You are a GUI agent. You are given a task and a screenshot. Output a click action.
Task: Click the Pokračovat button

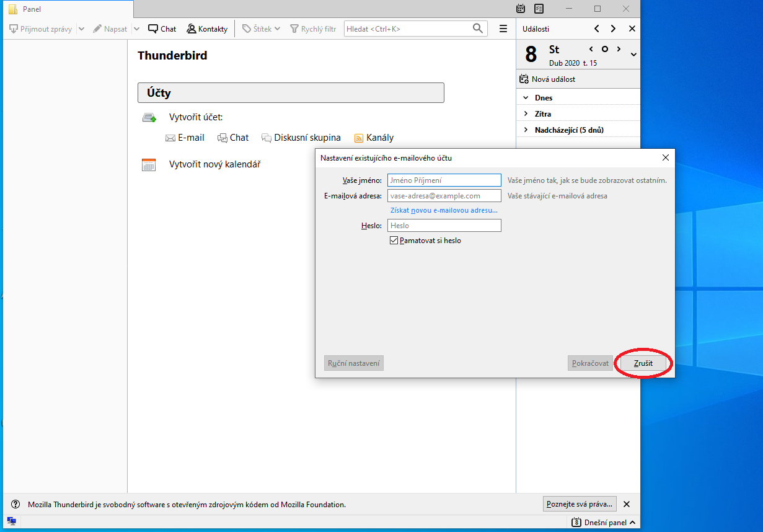pyautogui.click(x=590, y=363)
